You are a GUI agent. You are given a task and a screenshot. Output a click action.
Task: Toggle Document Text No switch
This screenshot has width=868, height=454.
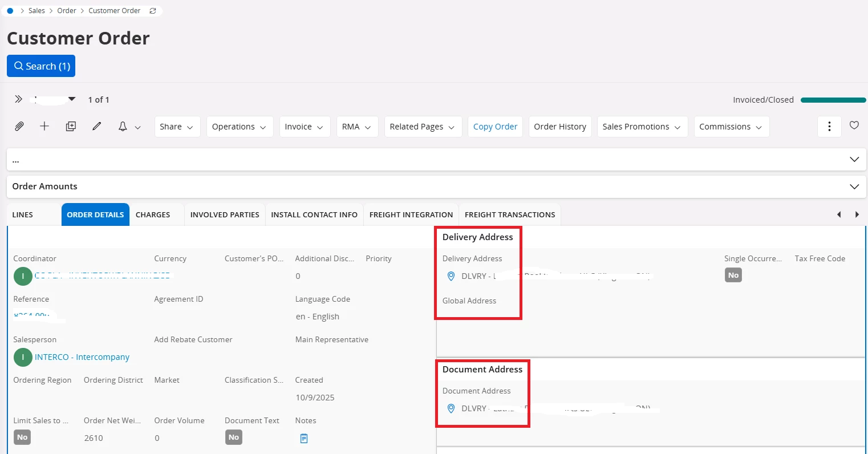coord(234,437)
